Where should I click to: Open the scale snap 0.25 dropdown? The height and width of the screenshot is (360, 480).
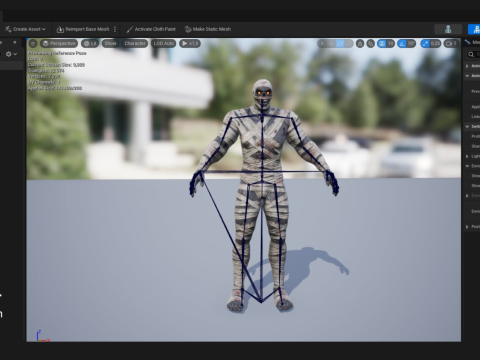[435, 43]
